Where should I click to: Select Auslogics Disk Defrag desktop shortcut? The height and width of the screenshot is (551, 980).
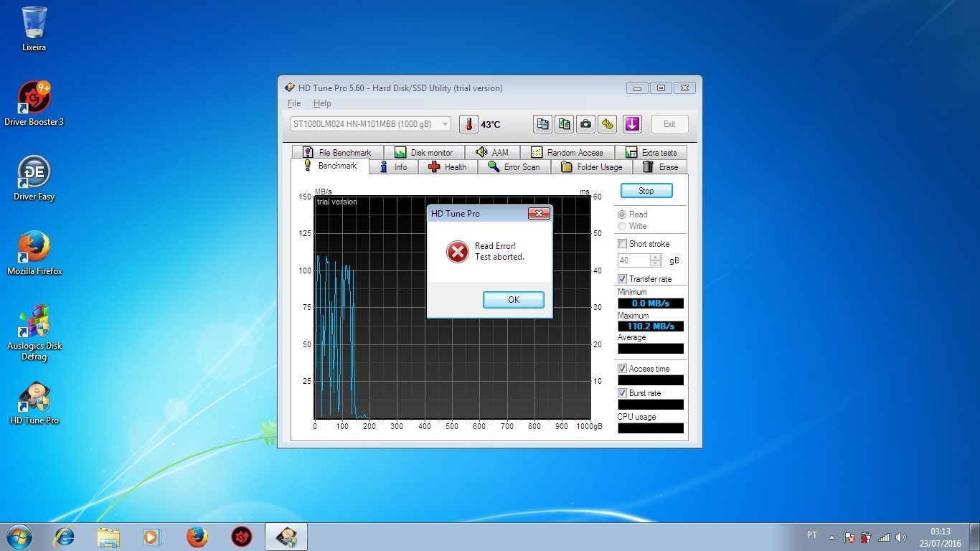pyautogui.click(x=34, y=333)
